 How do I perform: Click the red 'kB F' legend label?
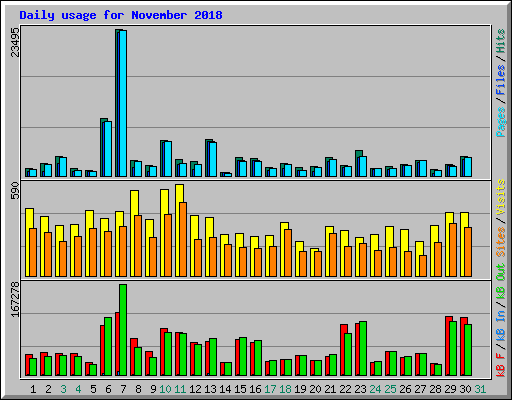pos(501,365)
